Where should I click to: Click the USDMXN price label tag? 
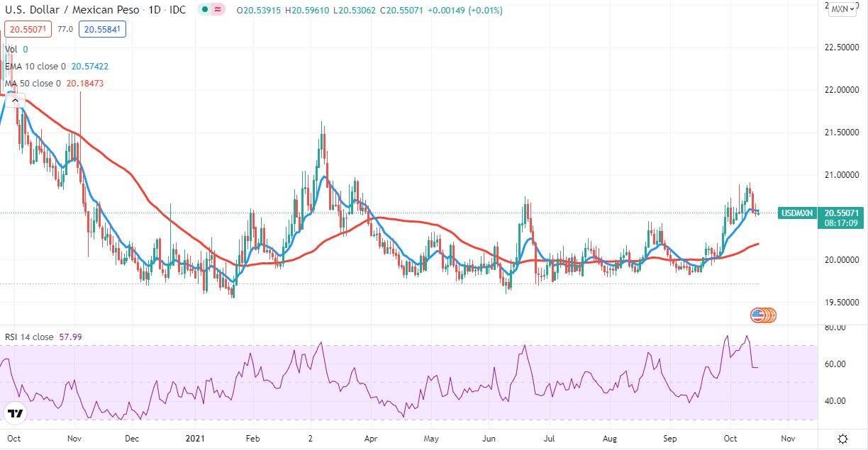[797, 213]
